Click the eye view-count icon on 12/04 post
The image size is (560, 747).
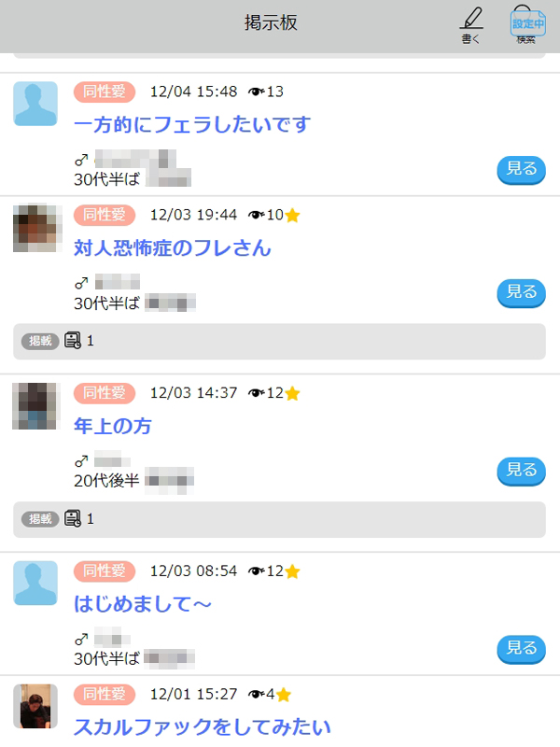[x=257, y=92]
